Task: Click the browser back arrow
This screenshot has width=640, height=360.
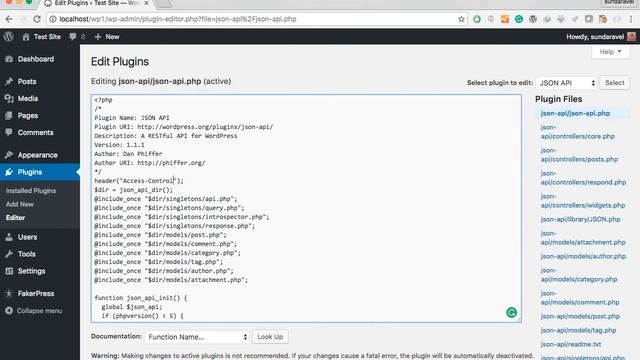Action: pos(9,19)
